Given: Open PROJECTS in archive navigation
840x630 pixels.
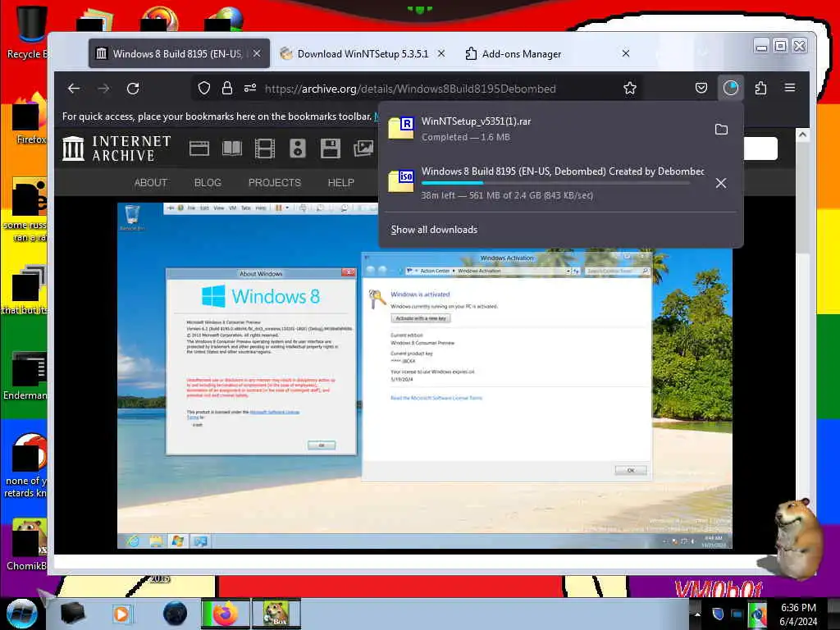Looking at the screenshot, I should coord(275,183).
